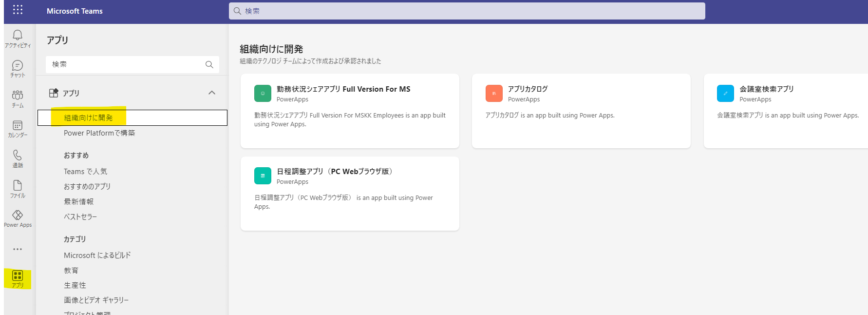Open the 教育 category

[x=71, y=271]
